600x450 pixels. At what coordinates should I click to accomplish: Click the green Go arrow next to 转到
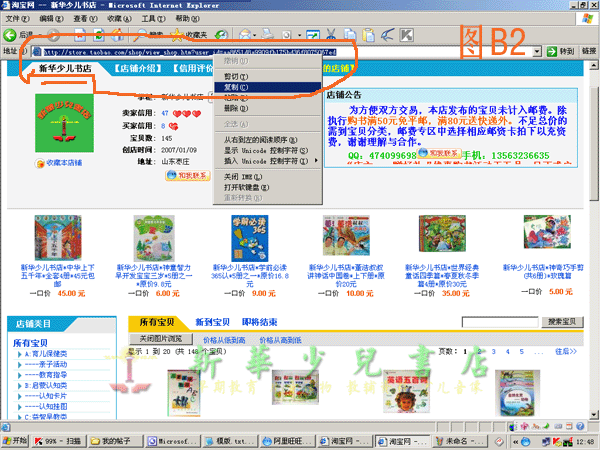[x=551, y=51]
